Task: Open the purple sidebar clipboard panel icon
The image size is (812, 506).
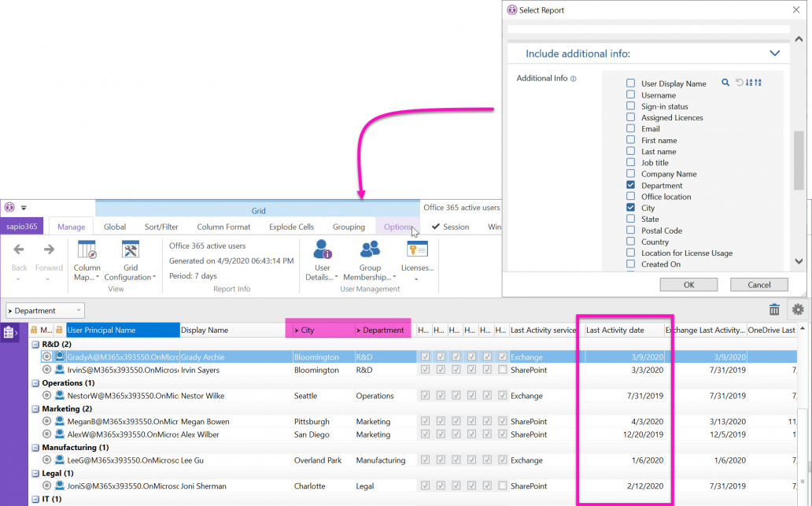Action: (9, 332)
